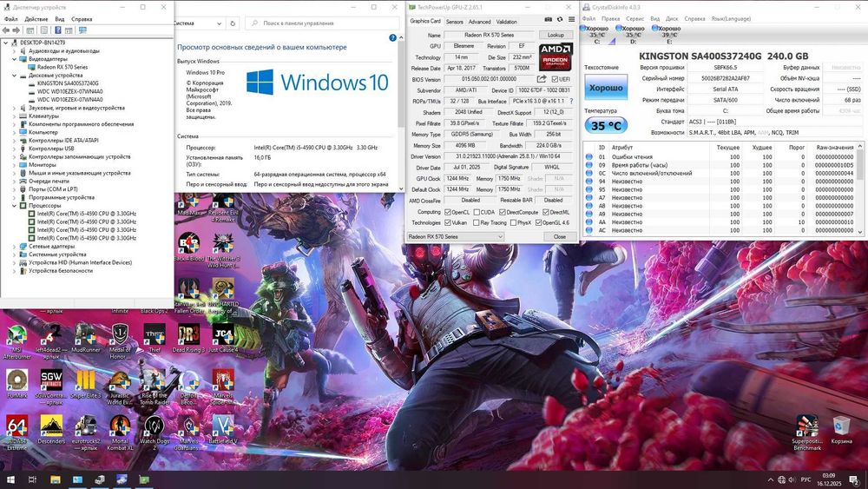Toggle the UEFI checkbox in GPU-Z
868x489 pixels.
coord(556,79)
